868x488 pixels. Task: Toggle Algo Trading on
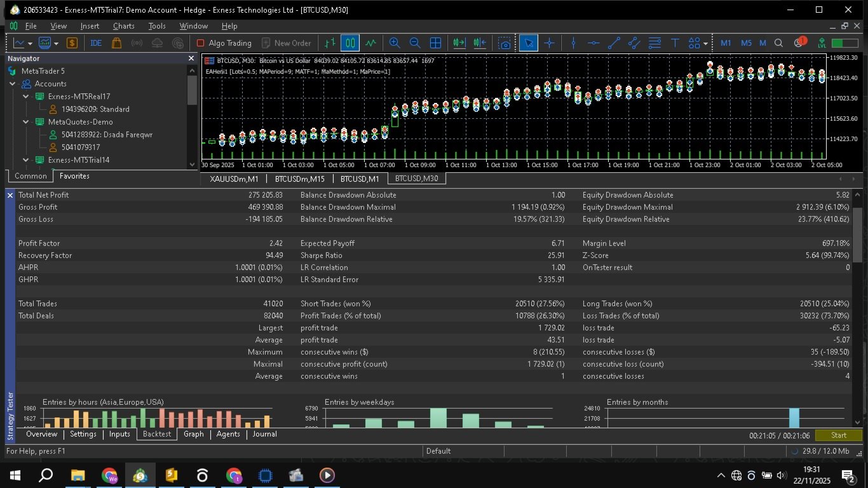(224, 43)
